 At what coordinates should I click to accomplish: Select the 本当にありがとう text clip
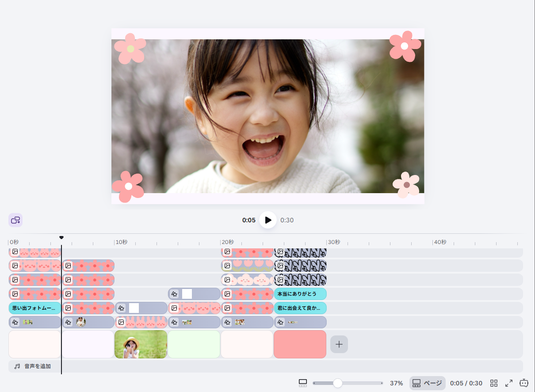click(x=300, y=294)
